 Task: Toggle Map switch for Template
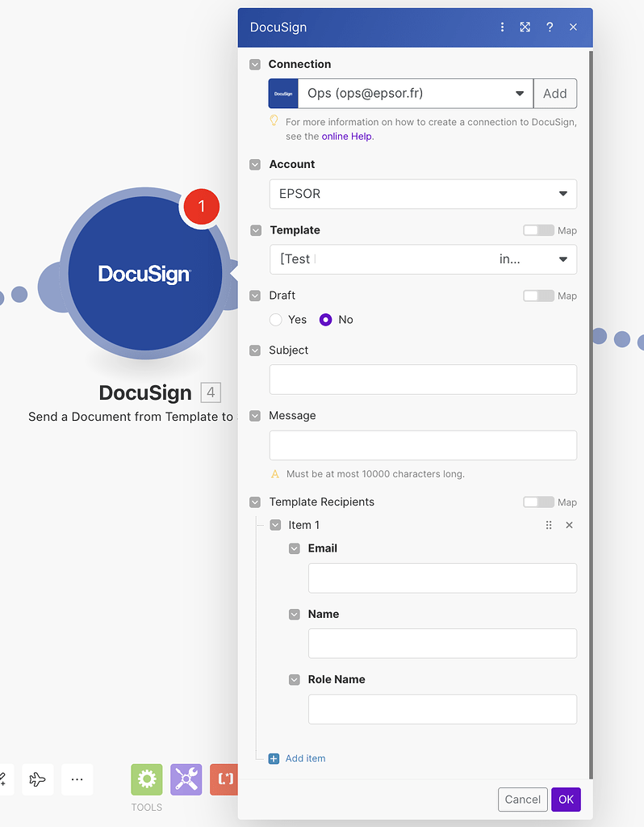coord(538,230)
